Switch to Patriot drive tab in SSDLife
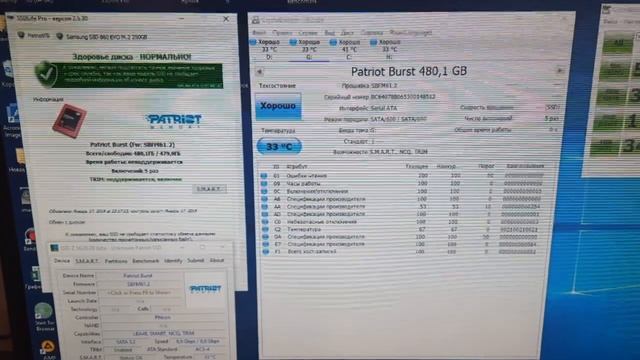Viewport: 640px width, 360px height. tap(34, 36)
